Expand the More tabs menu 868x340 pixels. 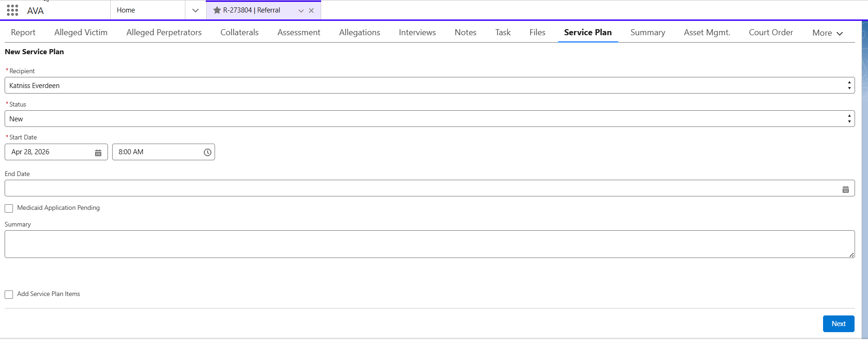point(828,33)
